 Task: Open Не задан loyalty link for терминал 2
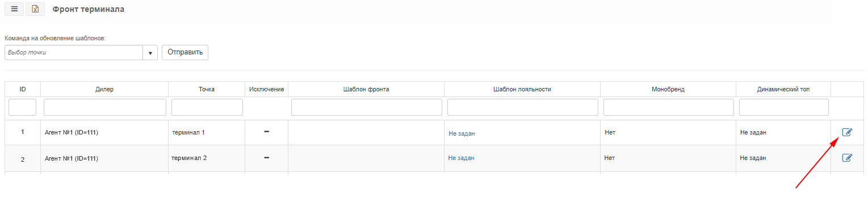click(x=462, y=158)
